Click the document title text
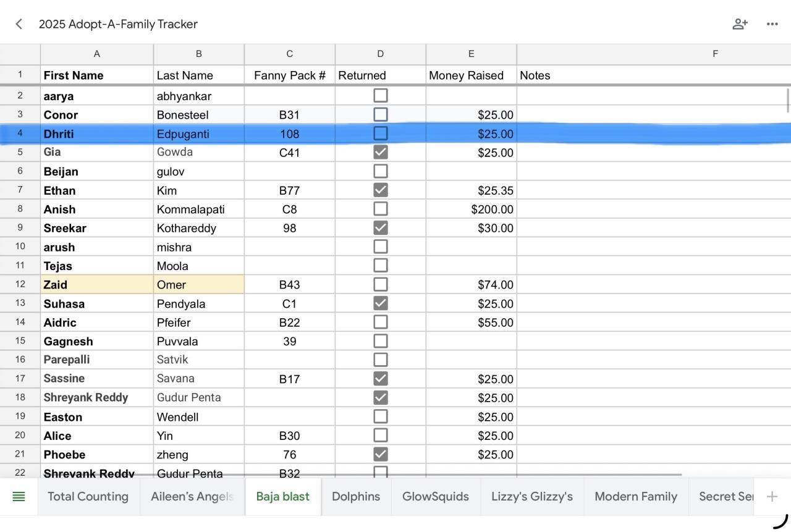The height and width of the screenshot is (532, 791). [x=118, y=24]
